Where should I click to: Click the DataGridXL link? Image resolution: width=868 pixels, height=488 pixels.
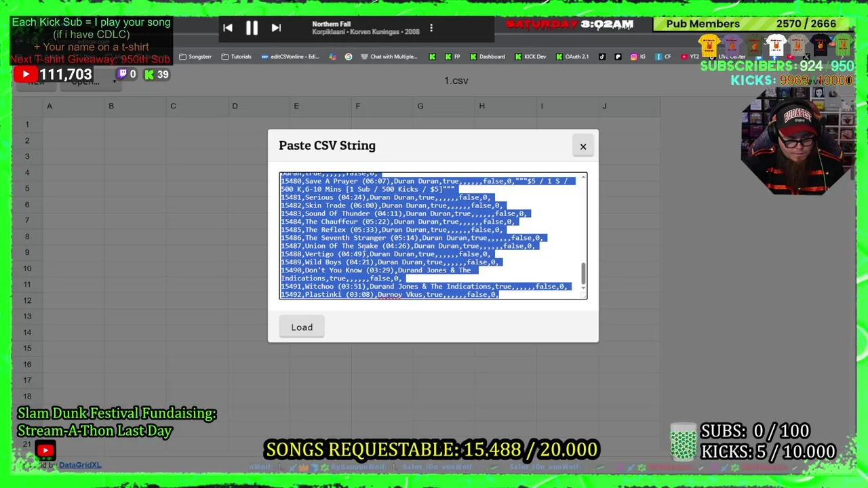point(80,465)
